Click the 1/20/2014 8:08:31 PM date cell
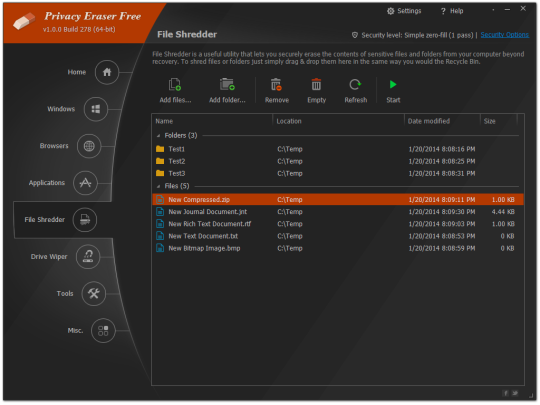 pos(442,173)
